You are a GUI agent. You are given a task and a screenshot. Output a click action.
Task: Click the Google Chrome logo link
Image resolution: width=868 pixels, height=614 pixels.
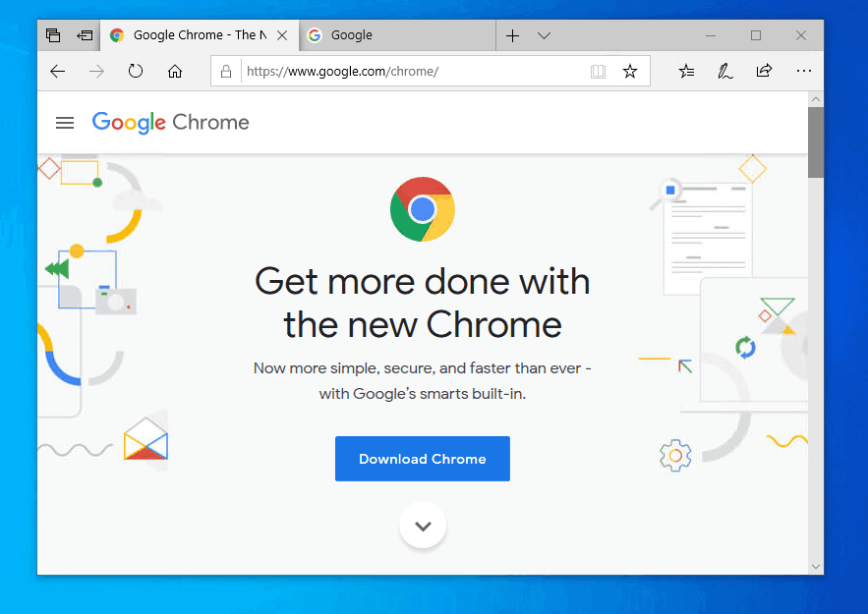pyautogui.click(x=170, y=122)
